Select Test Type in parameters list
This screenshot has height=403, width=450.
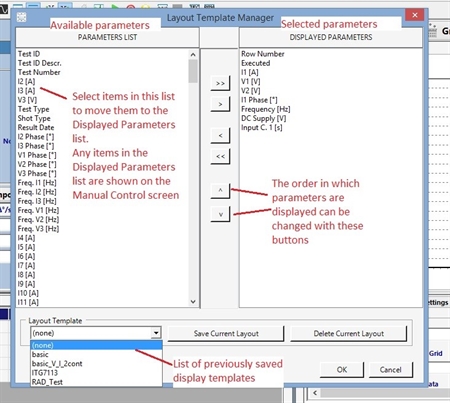(34, 109)
